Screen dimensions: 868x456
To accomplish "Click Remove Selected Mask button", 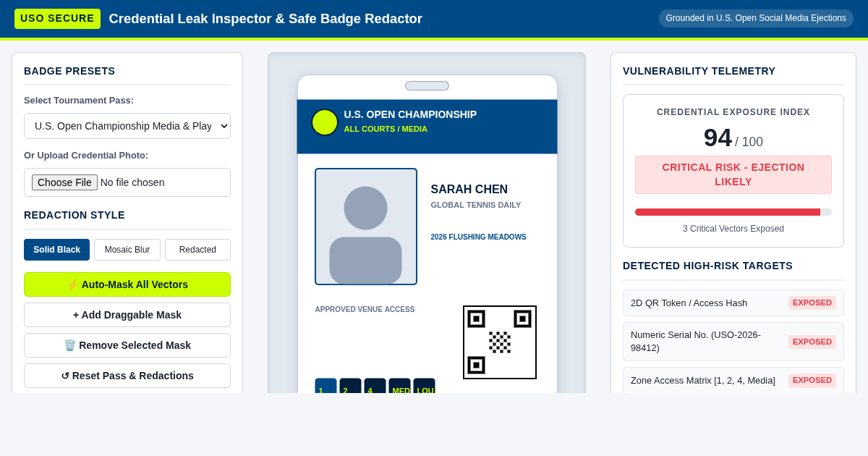I will [x=127, y=345].
